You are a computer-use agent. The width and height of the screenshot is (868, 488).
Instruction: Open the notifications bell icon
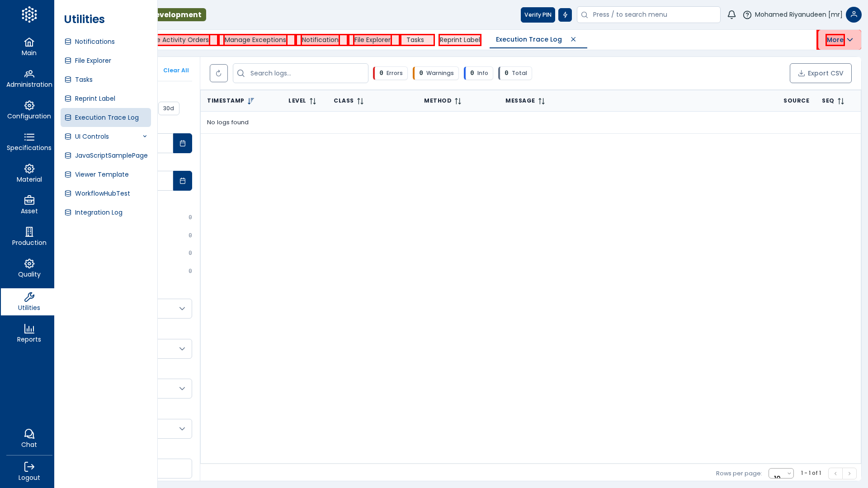click(x=731, y=14)
